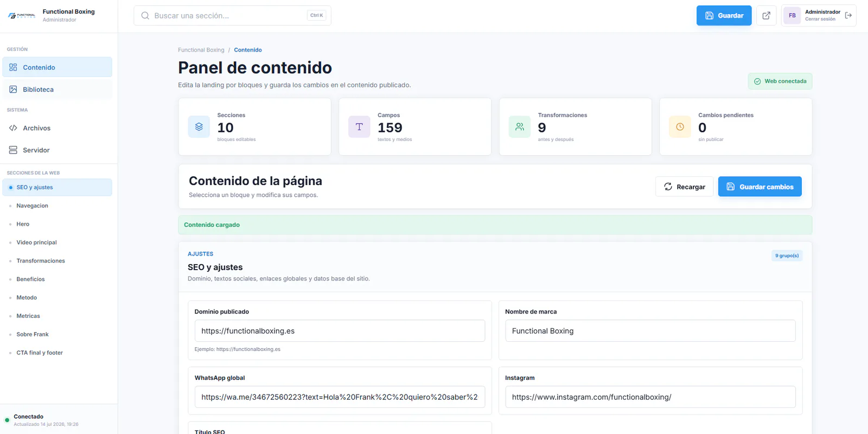Click the 9 grupo(s) badge
Screen dimensions: 868x434
point(787,256)
